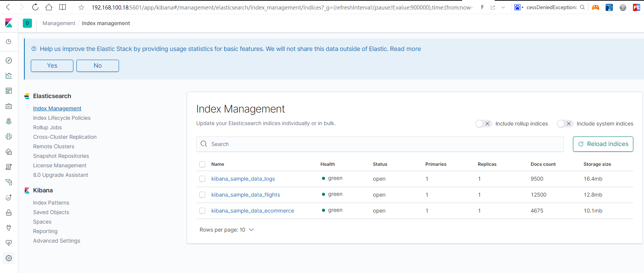Open Dashboard from the sidebar icon
644x273 pixels.
9,91
